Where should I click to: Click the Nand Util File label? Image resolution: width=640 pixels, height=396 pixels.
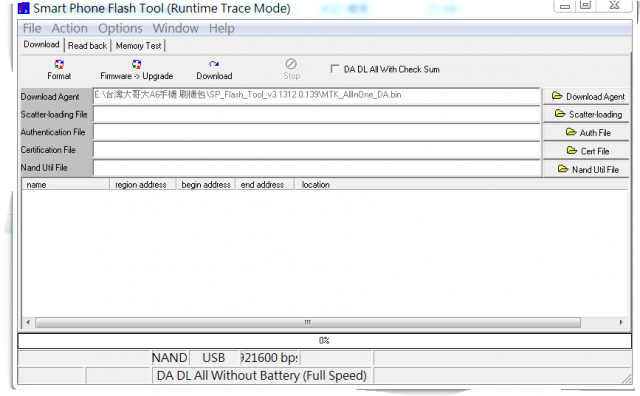pyautogui.click(x=44, y=168)
